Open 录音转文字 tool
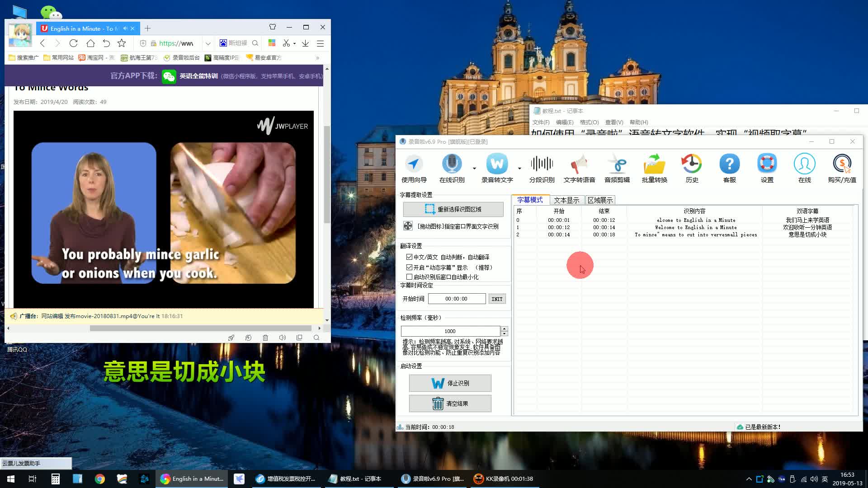 pos(497,164)
